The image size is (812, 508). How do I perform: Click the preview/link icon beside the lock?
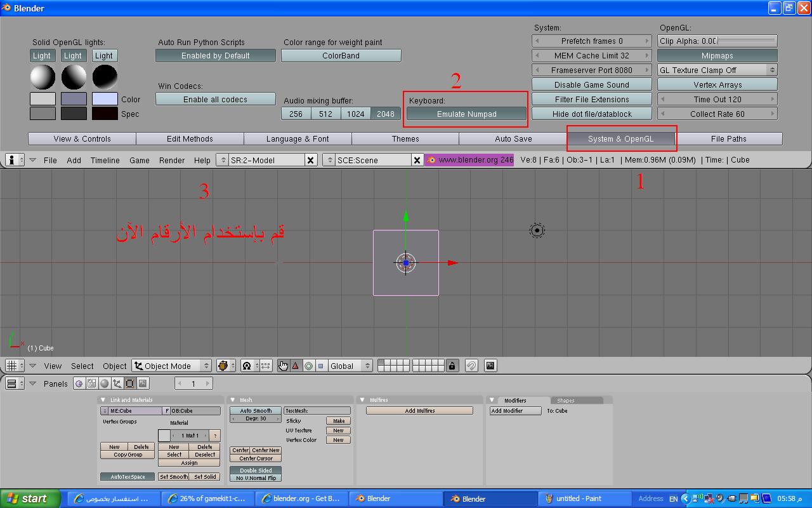pos(471,366)
